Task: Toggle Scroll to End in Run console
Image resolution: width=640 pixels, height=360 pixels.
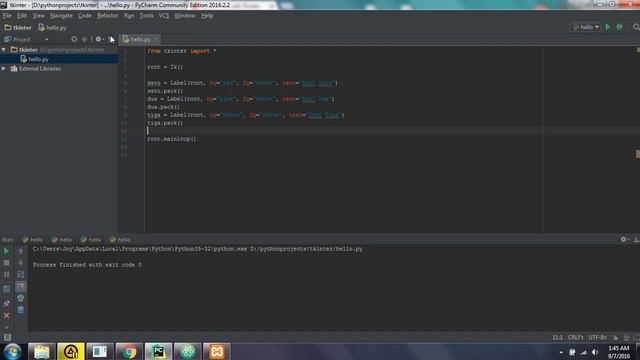Action: click(x=20, y=287)
